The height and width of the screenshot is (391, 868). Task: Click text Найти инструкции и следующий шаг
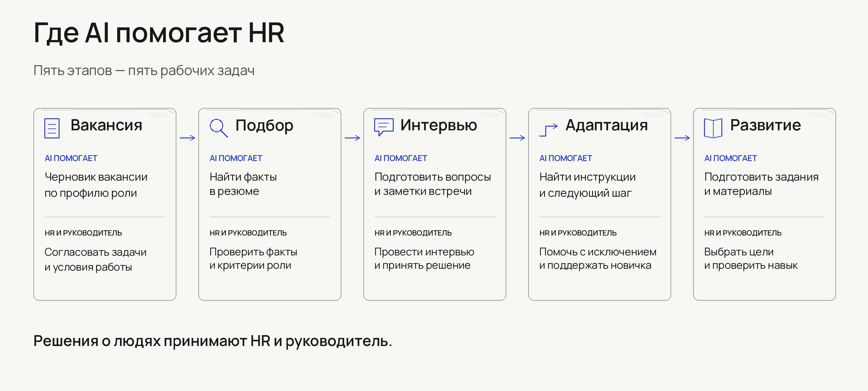pyautogui.click(x=587, y=185)
